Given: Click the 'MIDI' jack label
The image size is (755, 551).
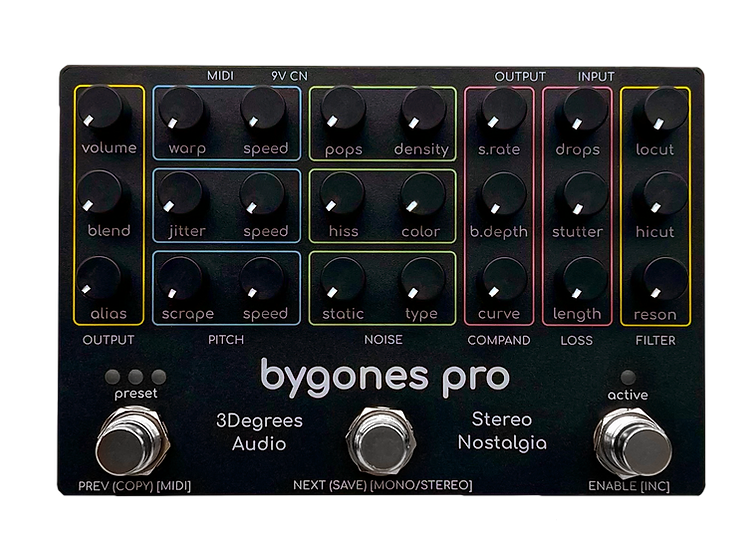Looking at the screenshot, I should tap(220, 76).
